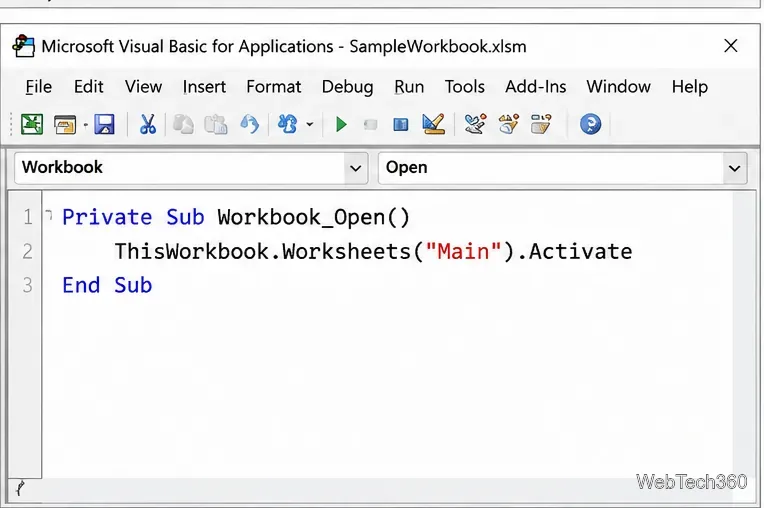Open the Edit menu
The image size is (764, 508).
point(89,87)
